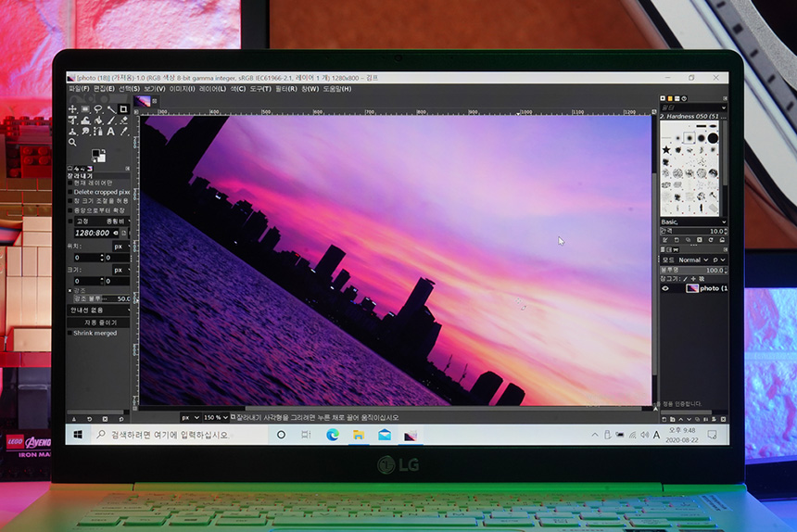
Task: Click the brush spacing '간격' 10.0 field
Action: click(x=693, y=231)
